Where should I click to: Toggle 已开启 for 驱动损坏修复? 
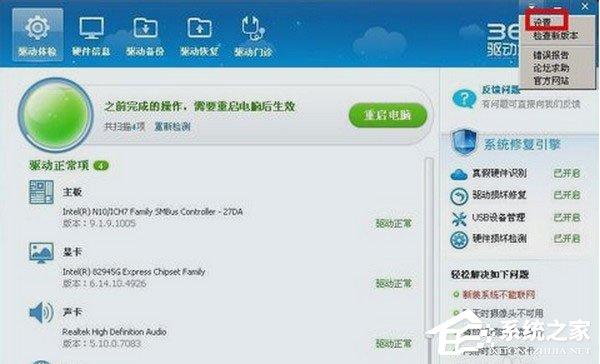click(x=567, y=195)
